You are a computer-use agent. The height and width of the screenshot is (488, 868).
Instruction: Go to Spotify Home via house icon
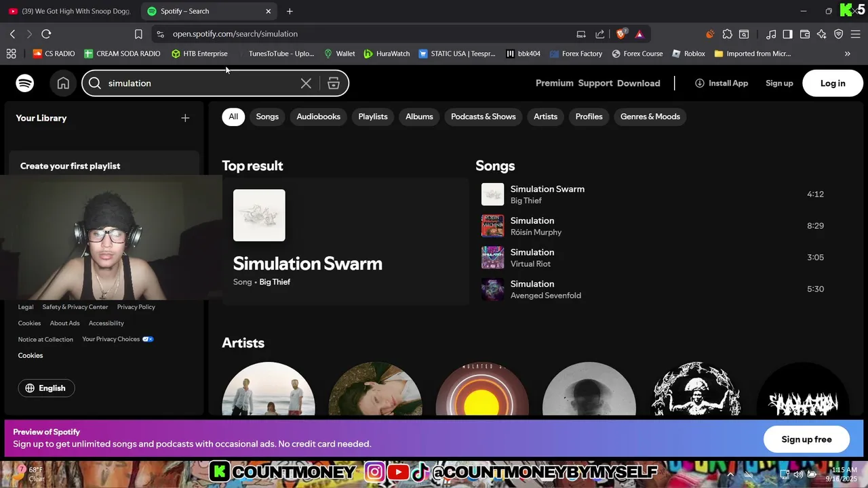[63, 83]
